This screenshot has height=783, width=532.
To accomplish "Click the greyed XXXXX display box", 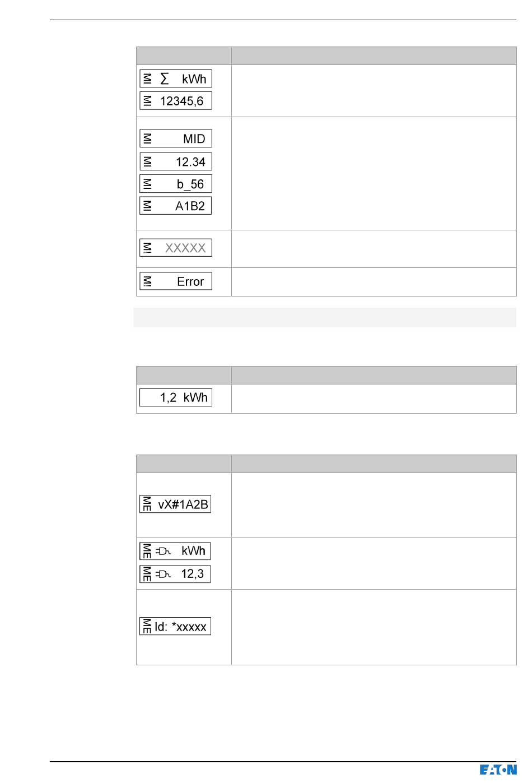I will (176, 248).
